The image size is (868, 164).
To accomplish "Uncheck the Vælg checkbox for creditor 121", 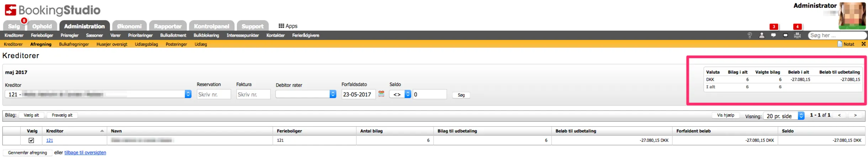I will pyautogui.click(x=31, y=140).
